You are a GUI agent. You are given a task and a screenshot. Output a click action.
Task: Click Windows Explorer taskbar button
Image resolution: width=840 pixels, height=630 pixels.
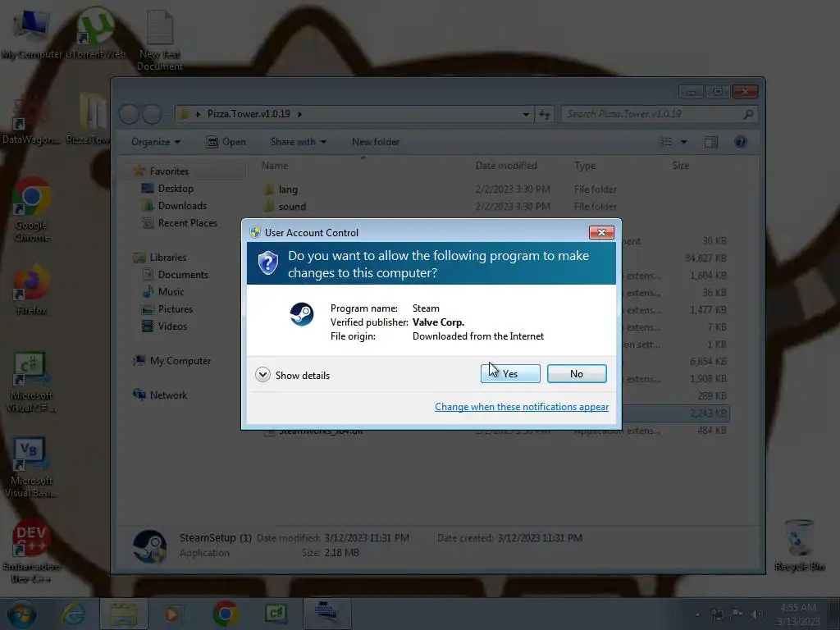coord(124,614)
